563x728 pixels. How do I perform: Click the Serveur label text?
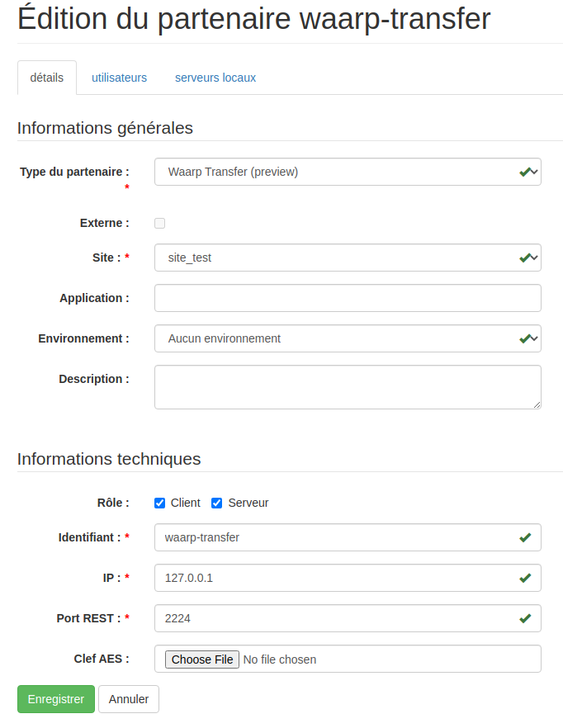(248, 503)
